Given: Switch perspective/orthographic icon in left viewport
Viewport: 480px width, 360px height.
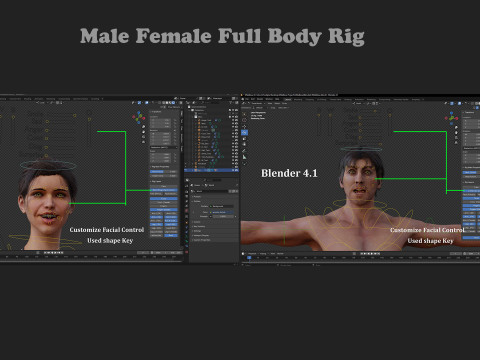Looking at the screenshot, I should click(x=143, y=142).
